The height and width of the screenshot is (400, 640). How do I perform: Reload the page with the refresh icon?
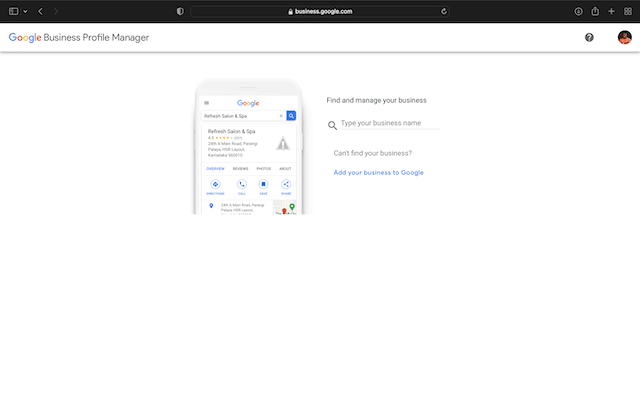click(444, 11)
